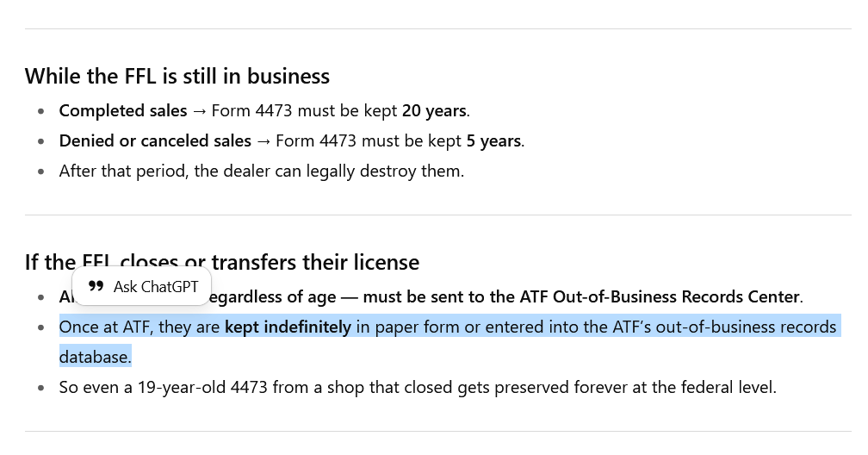
Task: Click the heading about FFL closing or transferring license
Action: pyautogui.click(x=222, y=262)
